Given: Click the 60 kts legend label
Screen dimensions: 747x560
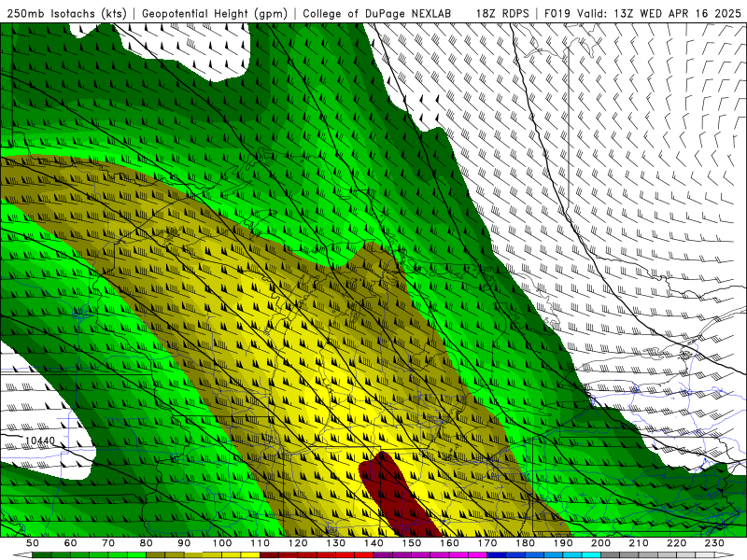Looking at the screenshot, I should click(70, 543).
